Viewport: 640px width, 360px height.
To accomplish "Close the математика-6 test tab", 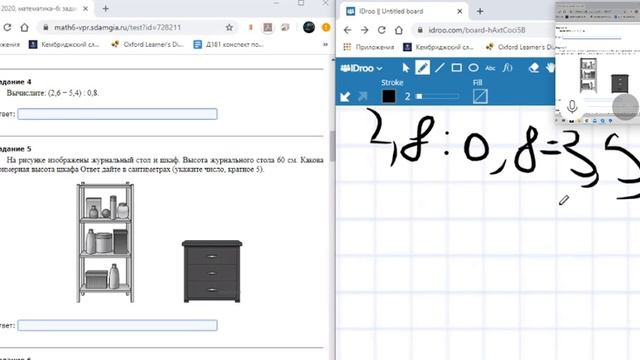I will (x=85, y=9).
